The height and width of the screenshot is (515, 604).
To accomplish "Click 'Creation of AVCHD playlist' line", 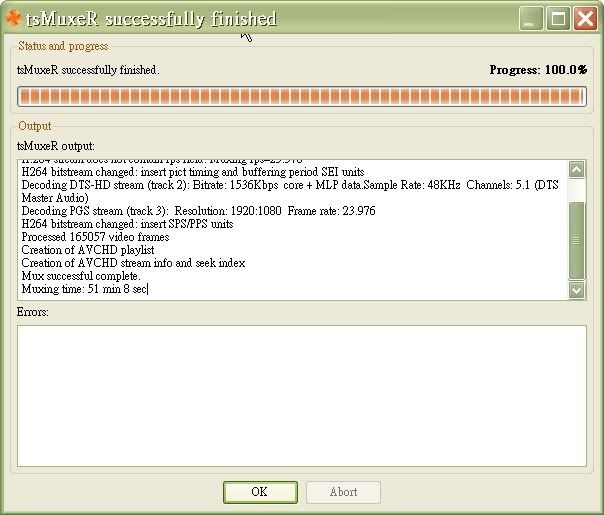I will point(88,250).
